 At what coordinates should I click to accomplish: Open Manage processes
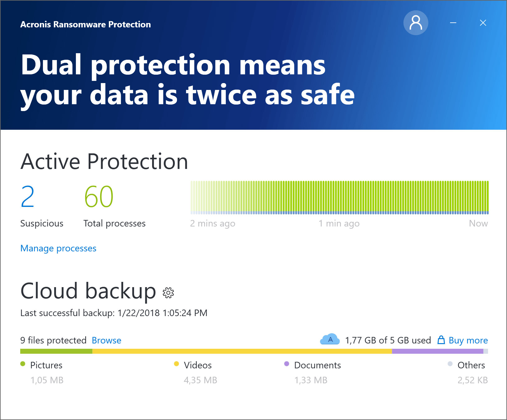coord(58,248)
